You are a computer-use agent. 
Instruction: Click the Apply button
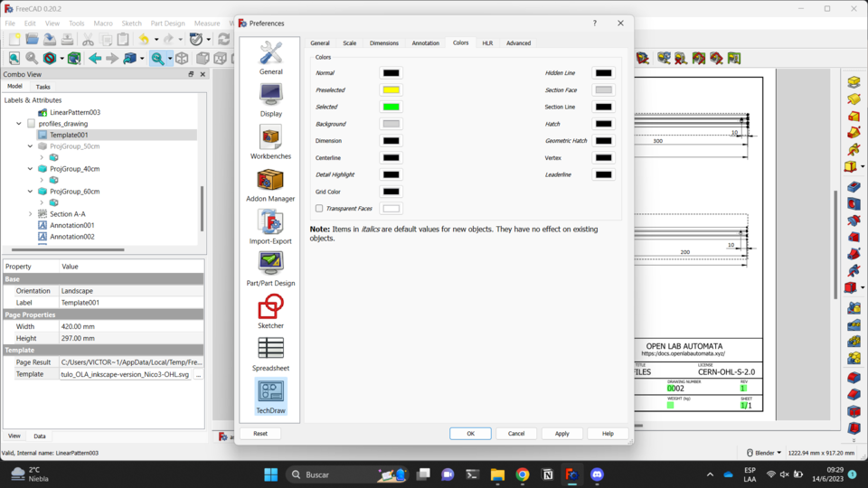coord(561,434)
